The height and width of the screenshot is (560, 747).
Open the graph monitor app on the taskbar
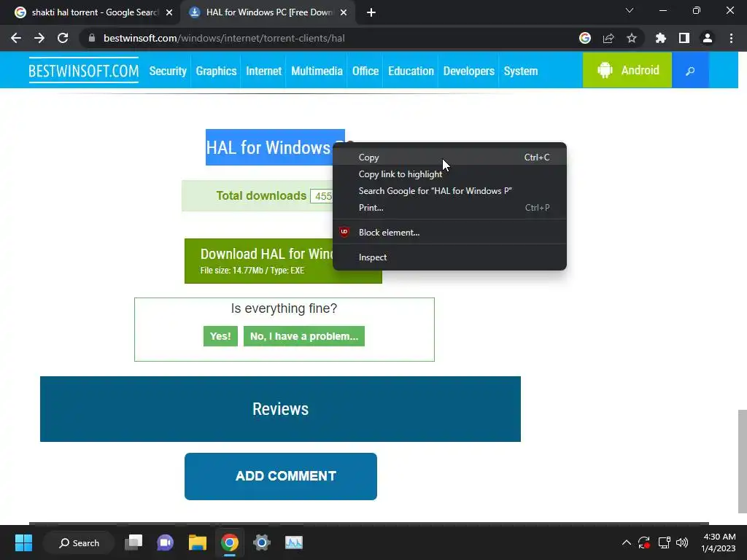294,542
